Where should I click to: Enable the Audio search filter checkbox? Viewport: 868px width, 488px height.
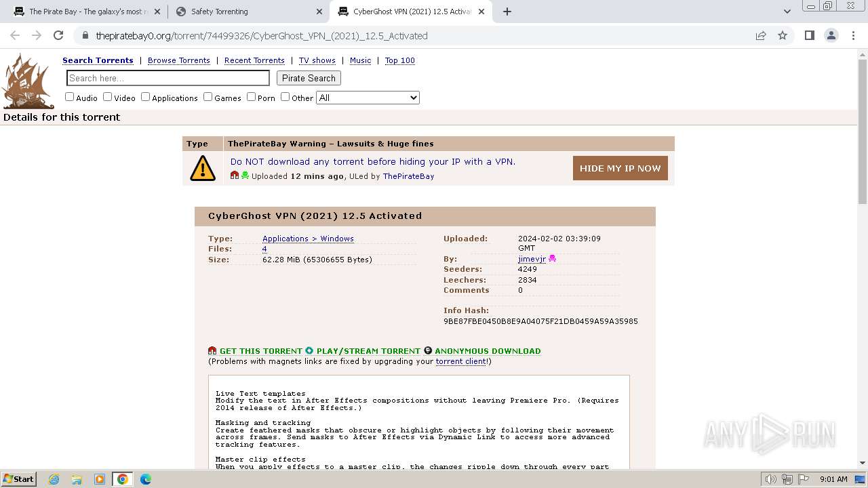(x=69, y=97)
